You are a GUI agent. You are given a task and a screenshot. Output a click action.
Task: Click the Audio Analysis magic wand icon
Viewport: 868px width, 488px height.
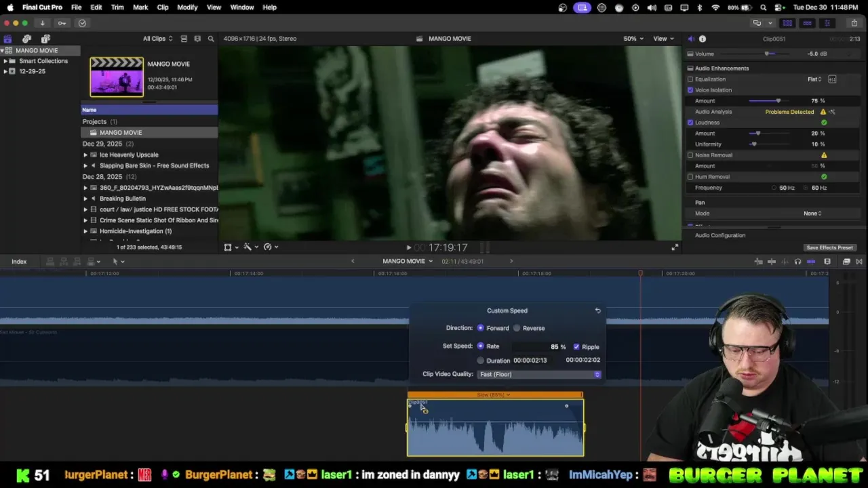click(832, 112)
